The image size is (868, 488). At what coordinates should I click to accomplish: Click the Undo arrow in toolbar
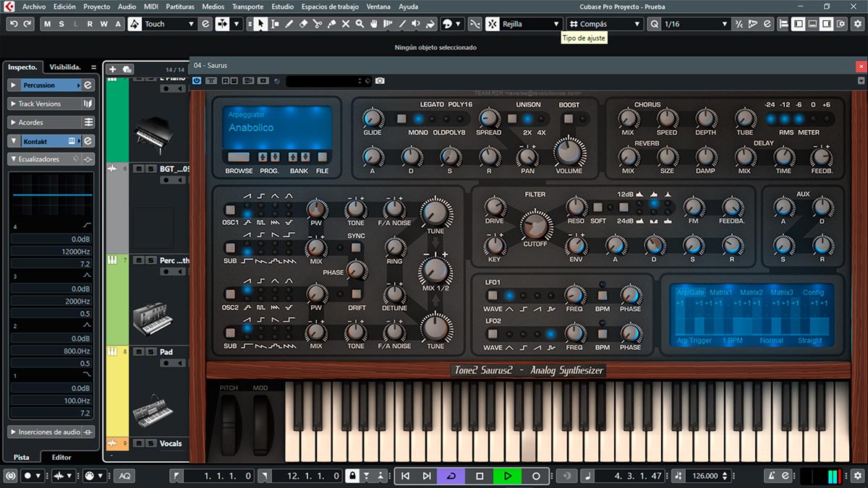13,24
